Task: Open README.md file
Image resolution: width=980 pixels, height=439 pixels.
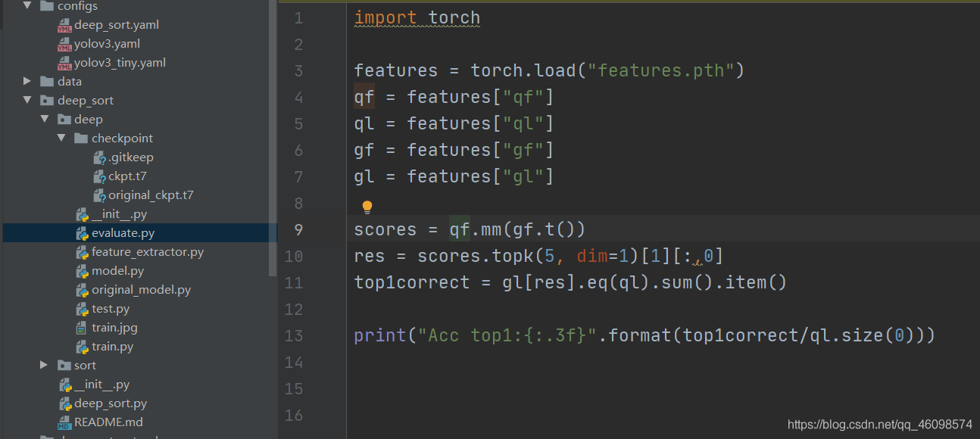Action: 108,422
